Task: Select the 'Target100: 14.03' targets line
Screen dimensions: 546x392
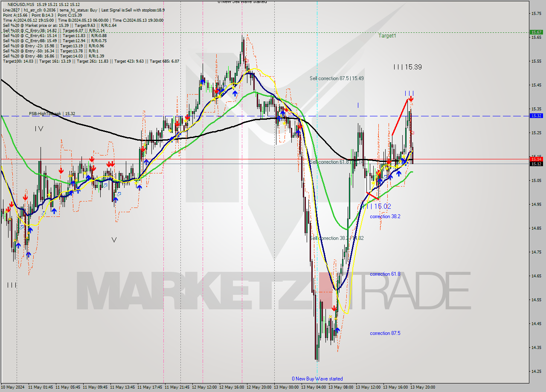Action: click(91, 61)
